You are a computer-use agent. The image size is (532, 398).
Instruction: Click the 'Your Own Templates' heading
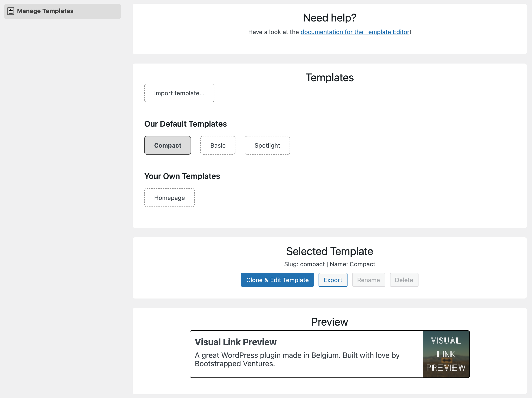[182, 176]
